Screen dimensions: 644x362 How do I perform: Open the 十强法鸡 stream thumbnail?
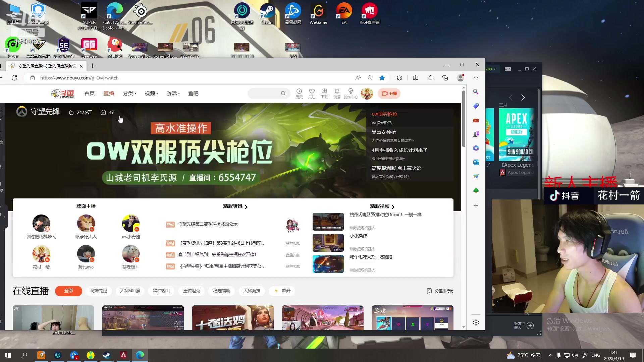[x=233, y=318]
